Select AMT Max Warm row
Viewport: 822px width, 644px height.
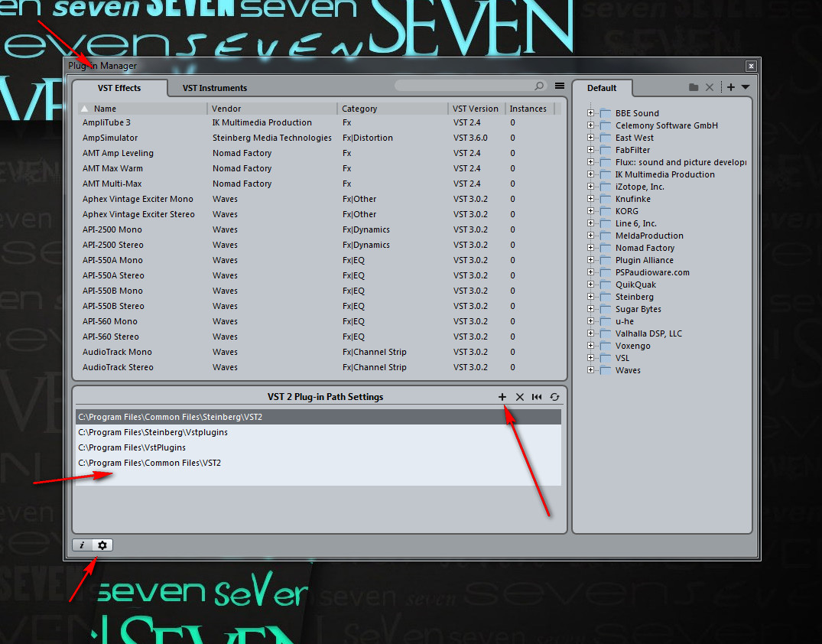point(320,168)
